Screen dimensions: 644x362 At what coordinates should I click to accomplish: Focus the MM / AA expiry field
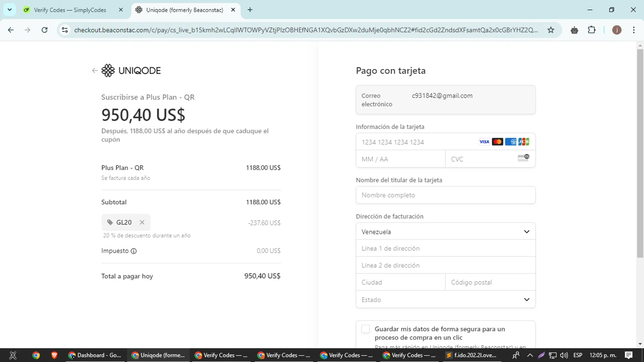click(401, 159)
